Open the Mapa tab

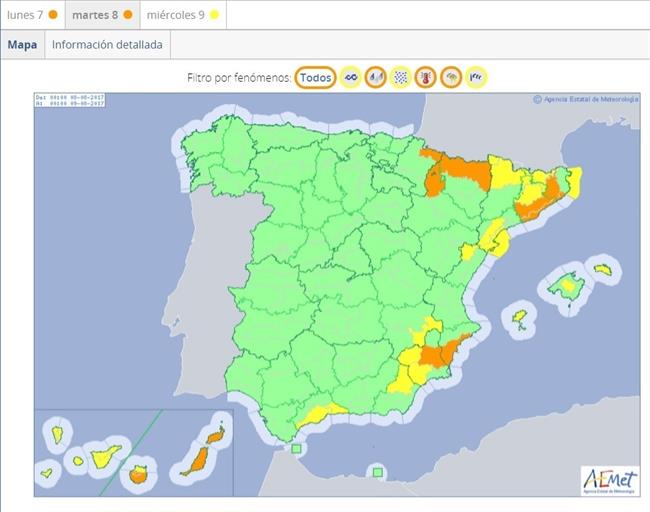[x=22, y=44]
